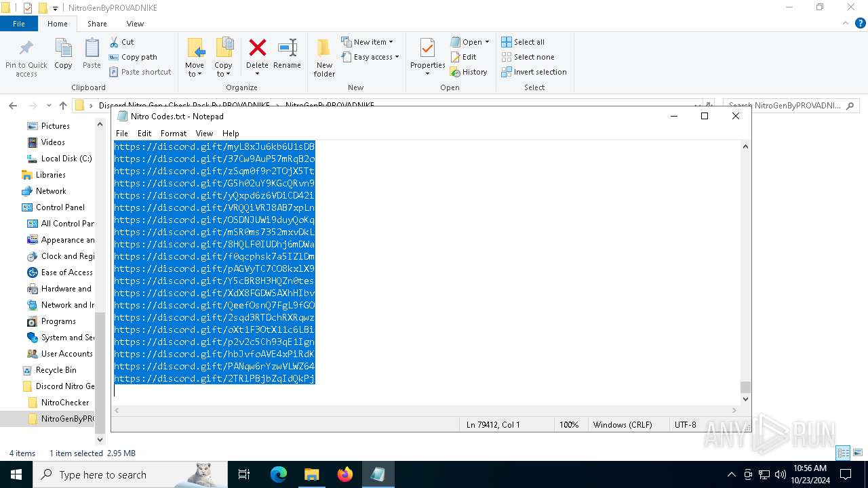
Task: Click File Explorer taskbar icon
Action: coord(312,474)
